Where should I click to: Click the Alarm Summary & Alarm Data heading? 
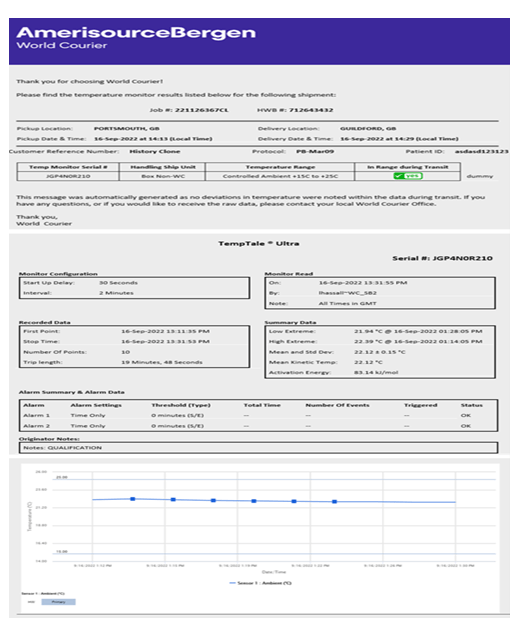(x=71, y=392)
